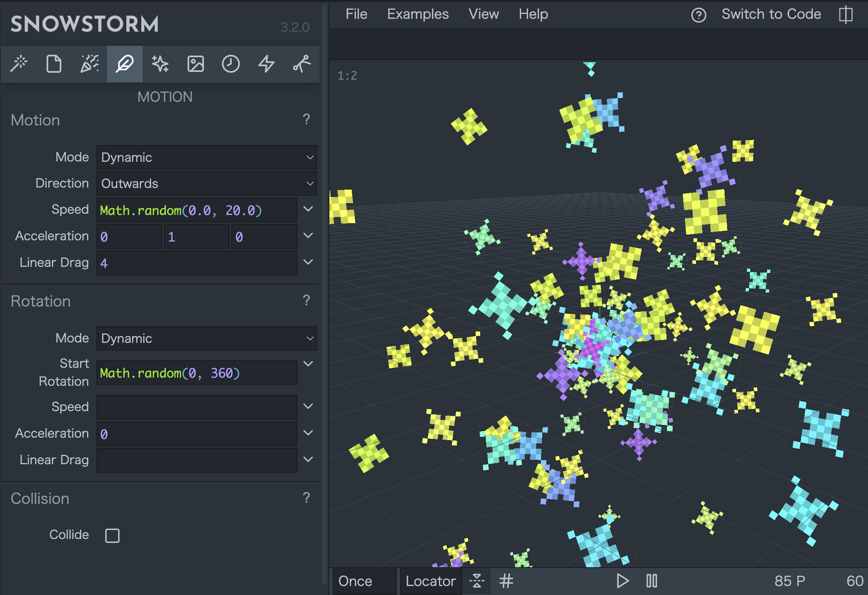Open the Time clock tab icon
Image resolution: width=868 pixels, height=595 pixels.
[231, 64]
